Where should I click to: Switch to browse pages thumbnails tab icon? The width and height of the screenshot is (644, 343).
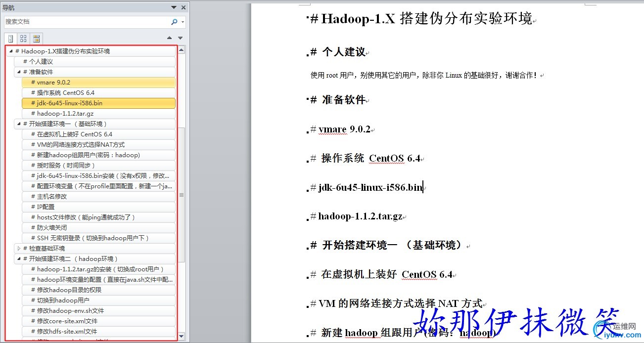tap(23, 39)
